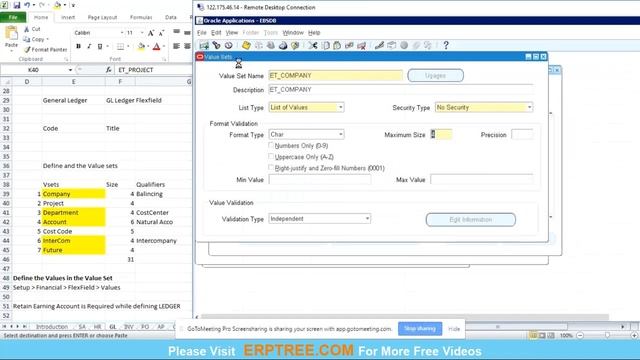Click the Insert Function fx icon
The image size is (640, 360).
[109, 70]
